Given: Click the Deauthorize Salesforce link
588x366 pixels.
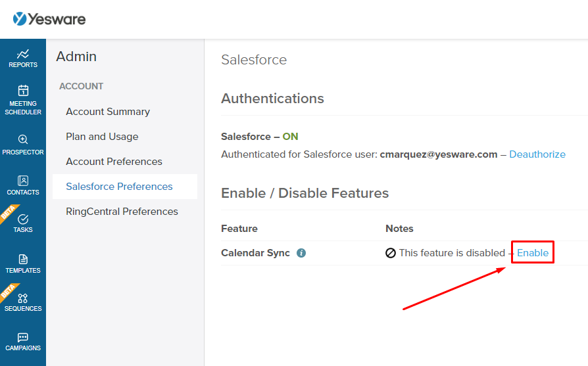Looking at the screenshot, I should click(x=537, y=154).
